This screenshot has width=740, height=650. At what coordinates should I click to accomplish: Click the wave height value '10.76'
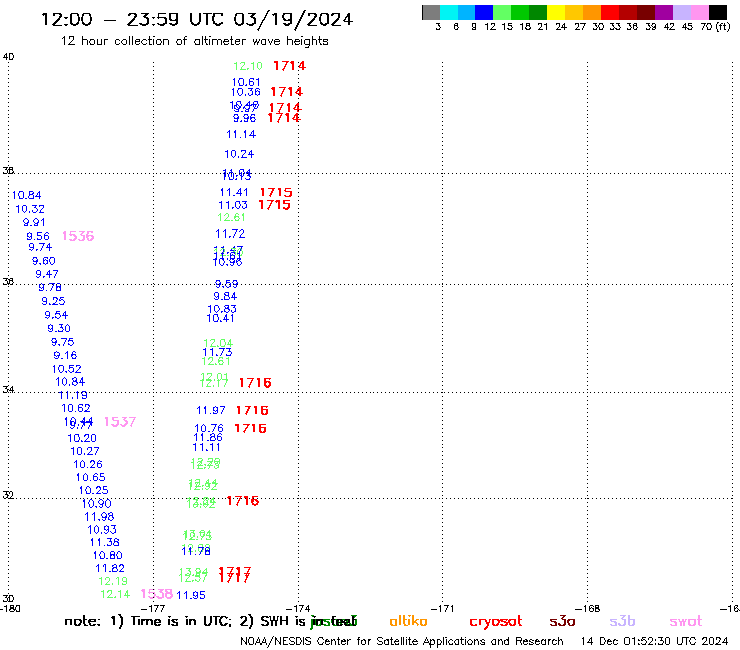tap(209, 429)
